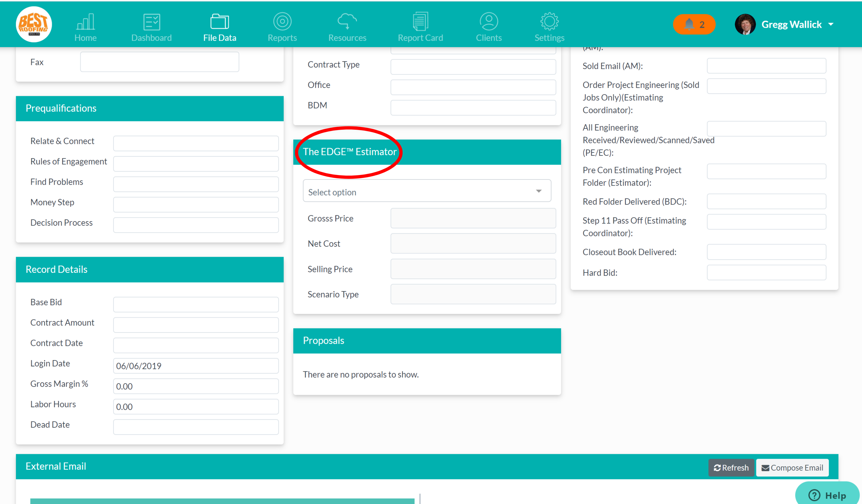Click the Refresh button in External Email
This screenshot has width=862, height=504.
click(x=731, y=467)
